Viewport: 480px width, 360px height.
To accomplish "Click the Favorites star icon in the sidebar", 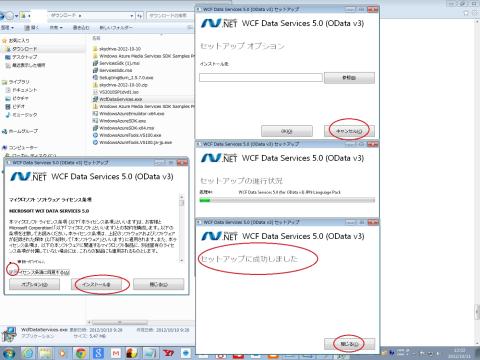I will click(4, 40).
